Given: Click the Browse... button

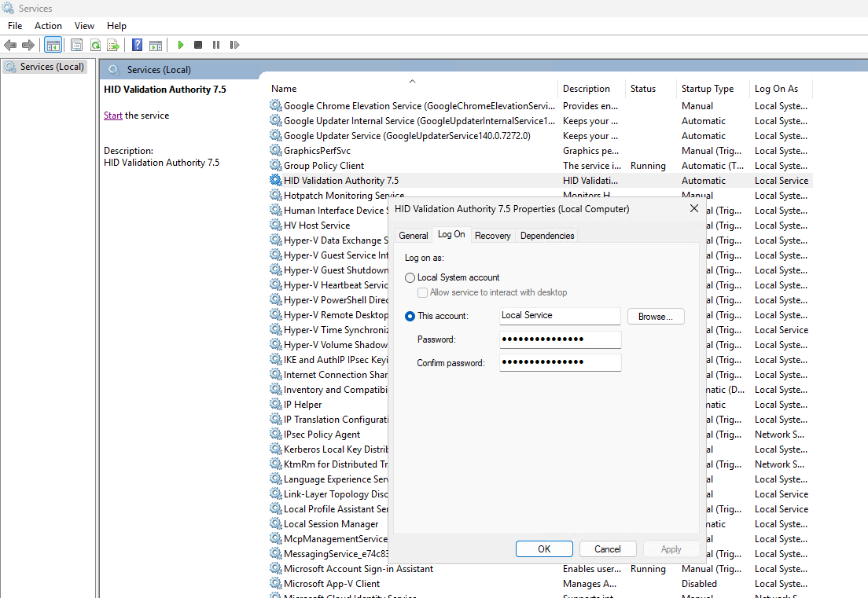Looking at the screenshot, I should (x=655, y=317).
